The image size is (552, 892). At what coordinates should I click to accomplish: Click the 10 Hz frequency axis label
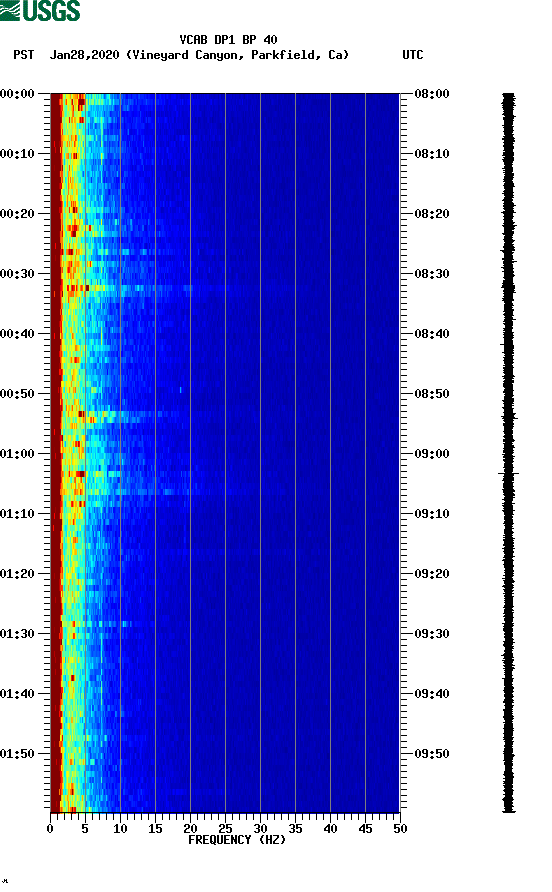click(x=120, y=829)
